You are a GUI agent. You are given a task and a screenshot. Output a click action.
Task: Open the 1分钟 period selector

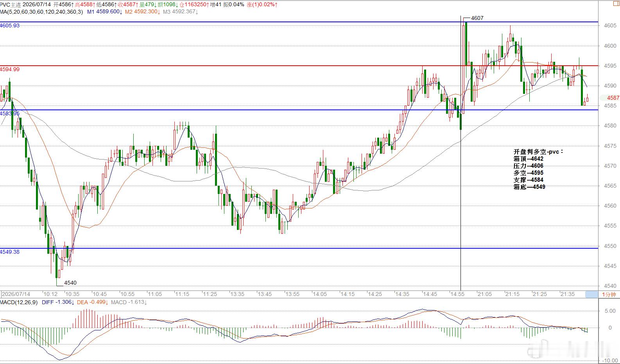click(609, 294)
